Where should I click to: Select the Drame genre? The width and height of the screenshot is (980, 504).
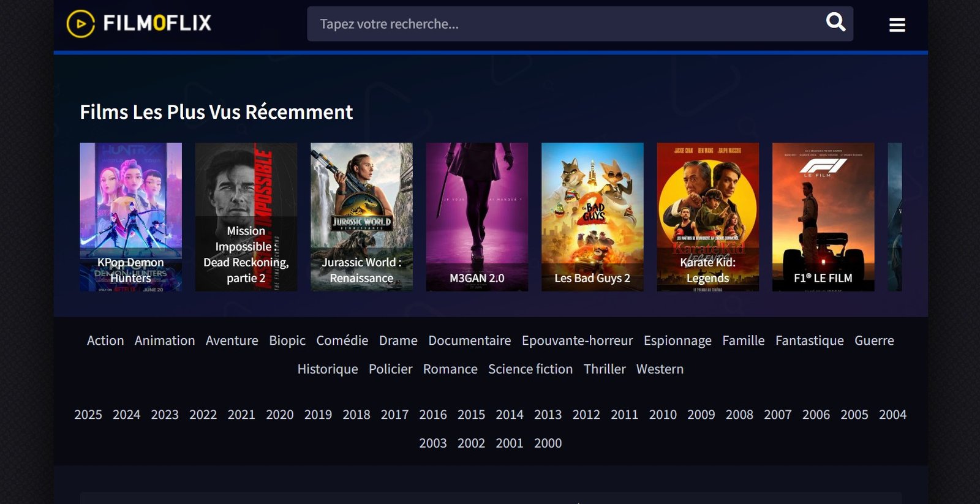tap(398, 340)
